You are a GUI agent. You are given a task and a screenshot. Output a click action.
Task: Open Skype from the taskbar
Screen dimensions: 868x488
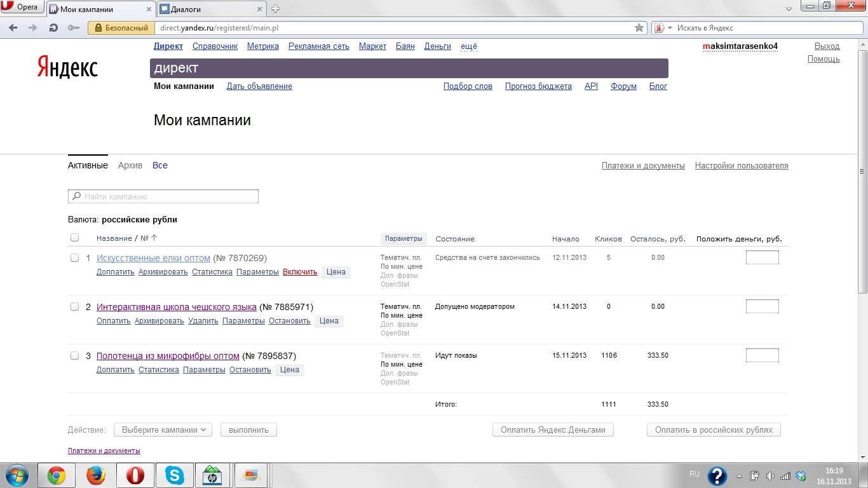click(173, 475)
